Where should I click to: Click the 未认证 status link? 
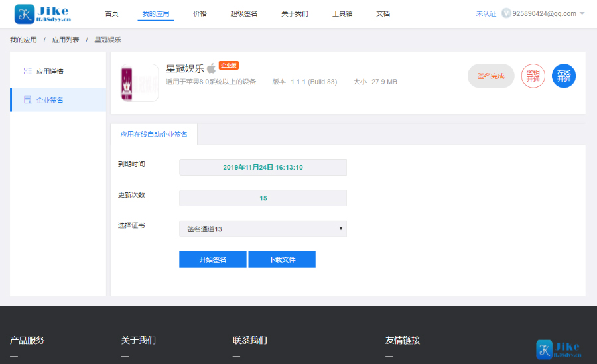click(486, 14)
